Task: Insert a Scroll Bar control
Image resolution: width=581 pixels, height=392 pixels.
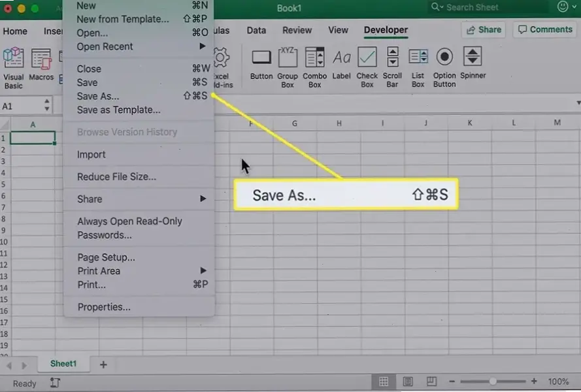Action: pos(392,67)
